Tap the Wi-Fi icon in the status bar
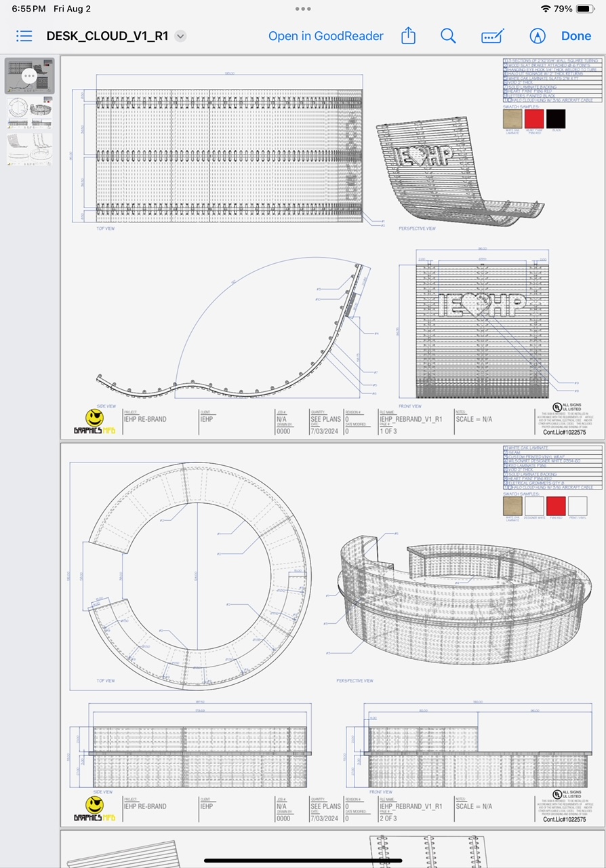The height and width of the screenshot is (868, 606). [546, 9]
